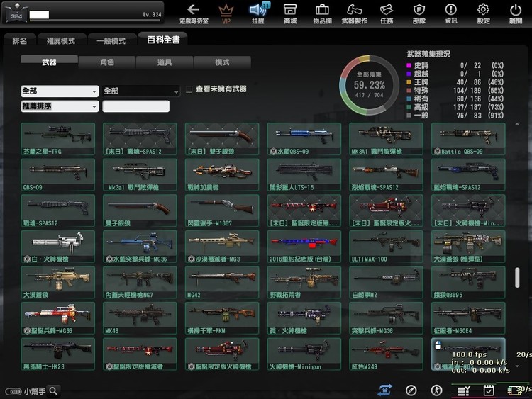Click the blue swap arrows icon in bottom bar
532x399 pixels.
385,390
